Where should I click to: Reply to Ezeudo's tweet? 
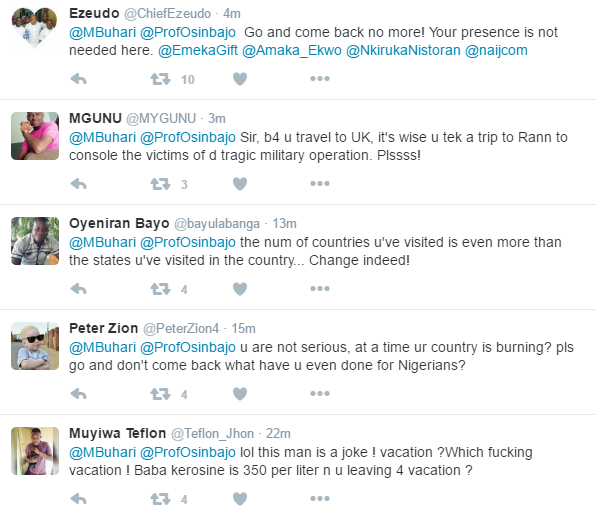pos(79,79)
